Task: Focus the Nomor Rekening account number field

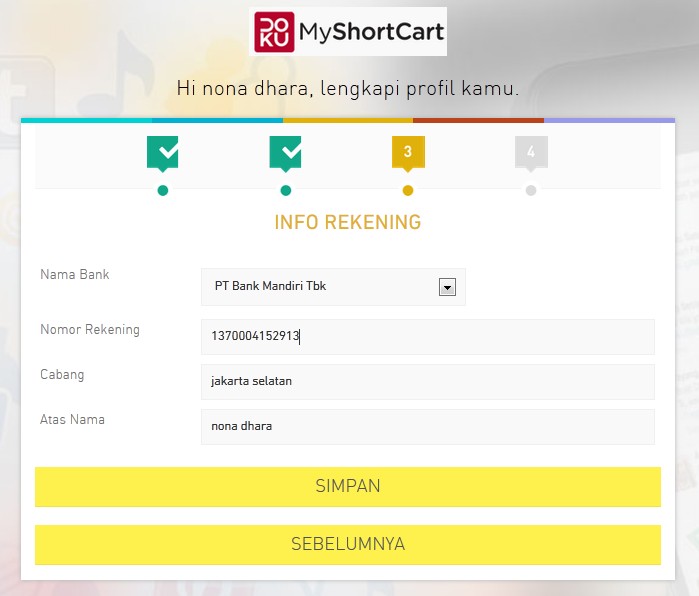Action: point(427,337)
